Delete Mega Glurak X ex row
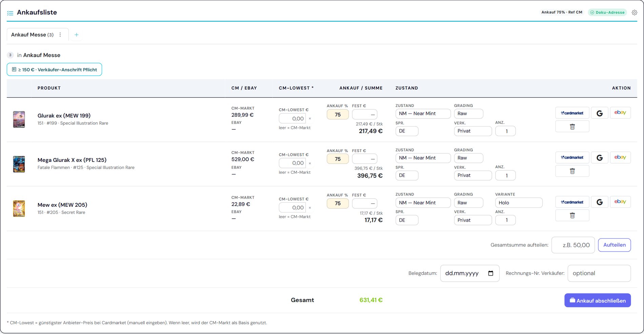The width and height of the screenshot is (644, 334). tap(572, 171)
